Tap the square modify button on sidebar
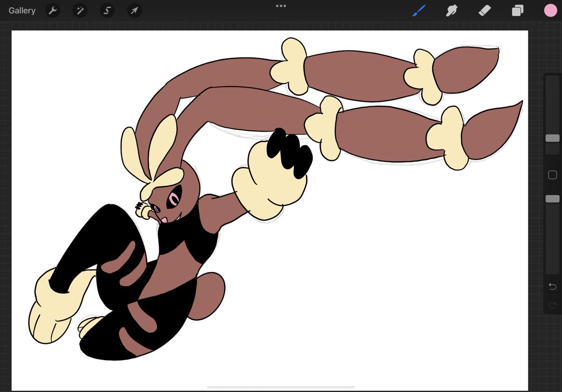 point(553,175)
